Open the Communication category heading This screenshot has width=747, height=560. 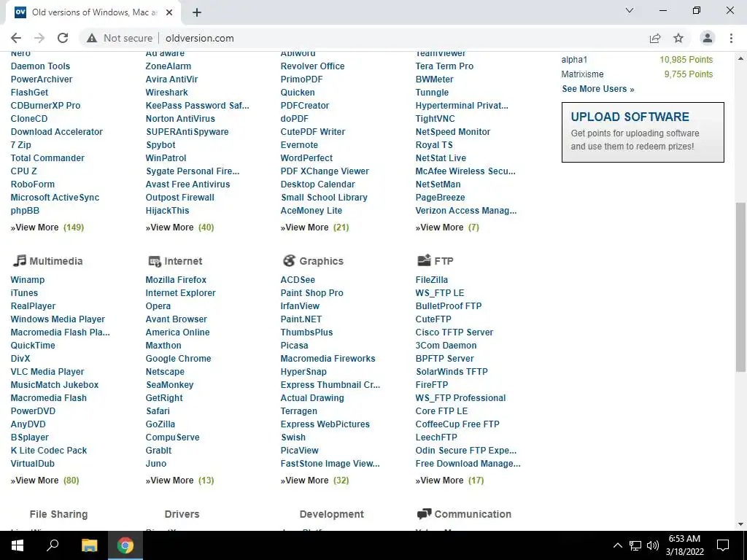pos(473,514)
